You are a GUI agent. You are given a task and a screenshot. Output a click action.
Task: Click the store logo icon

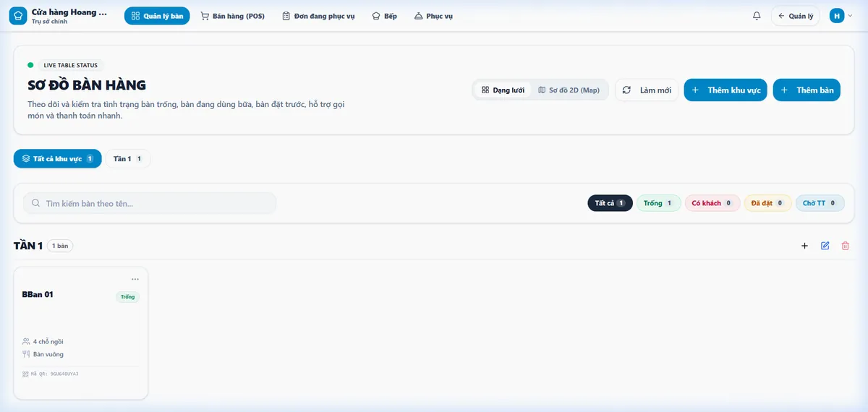click(18, 16)
